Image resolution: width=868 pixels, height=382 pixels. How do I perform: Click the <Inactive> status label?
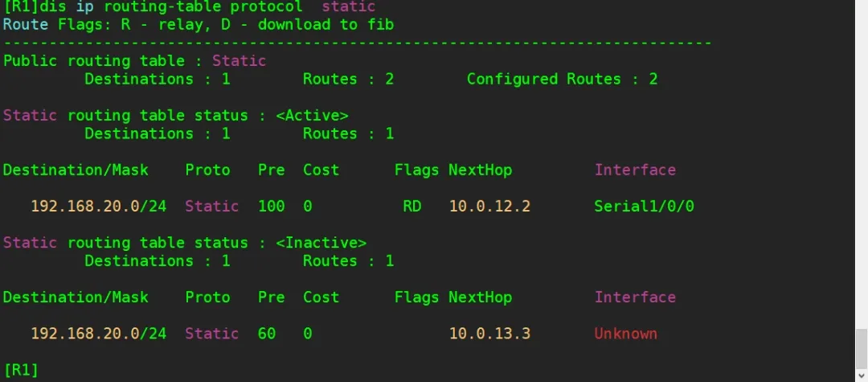pyautogui.click(x=321, y=242)
